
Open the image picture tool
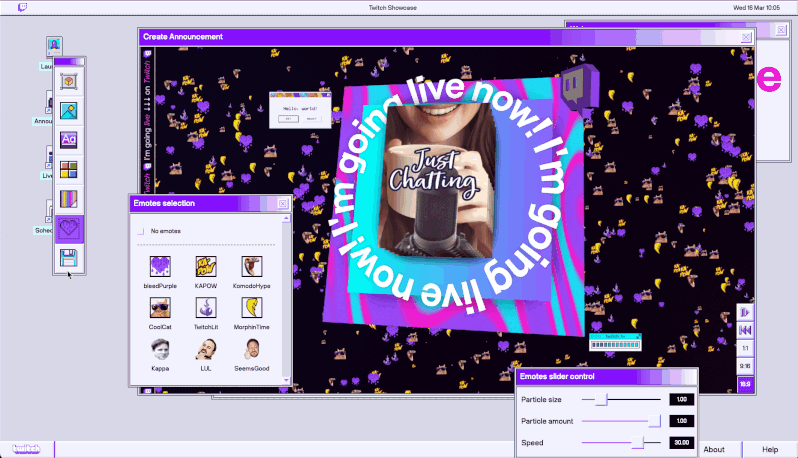point(69,110)
